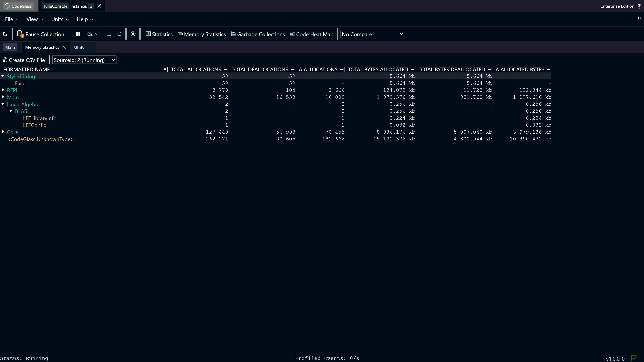Screen dimensions: 644x362
Task: Open the Garbage Collections view
Action: point(258,34)
